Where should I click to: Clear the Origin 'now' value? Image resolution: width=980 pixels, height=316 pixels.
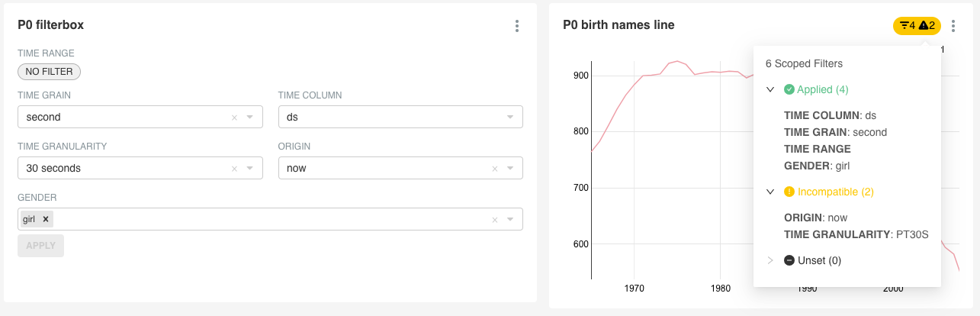pyautogui.click(x=494, y=169)
